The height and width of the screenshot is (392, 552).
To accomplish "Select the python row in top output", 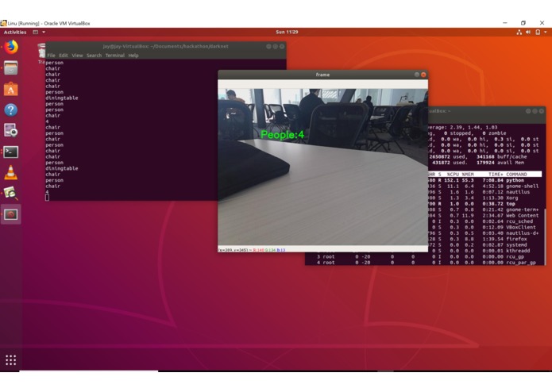I will click(484, 180).
